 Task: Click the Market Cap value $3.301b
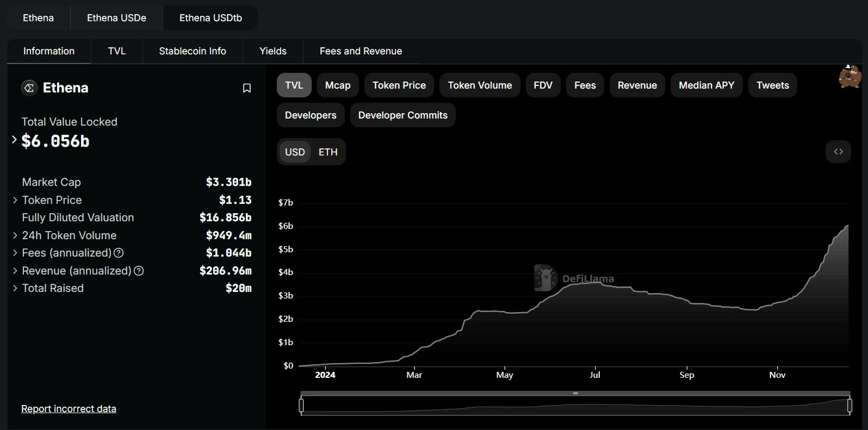228,182
